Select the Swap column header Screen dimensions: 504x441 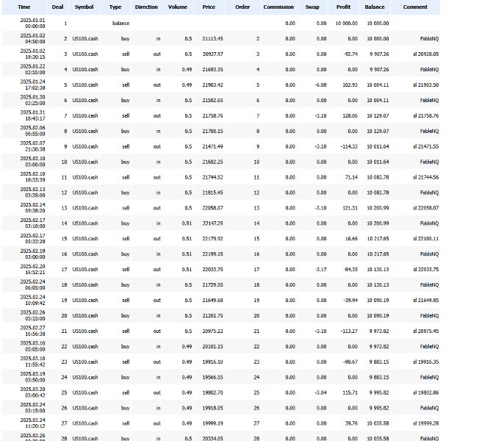point(312,7)
